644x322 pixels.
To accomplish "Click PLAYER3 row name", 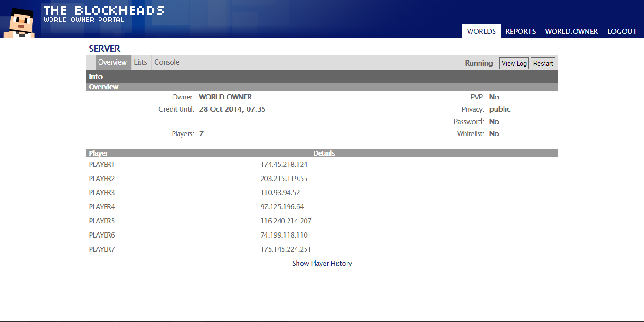I will [102, 193].
